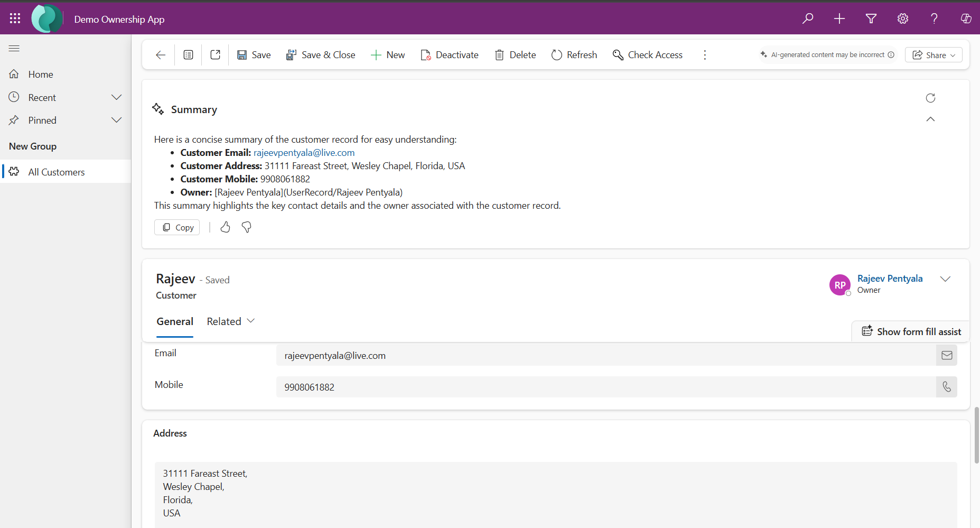The image size is (980, 528).
Task: Toggle the hamburger navigation menu
Action: click(x=14, y=49)
